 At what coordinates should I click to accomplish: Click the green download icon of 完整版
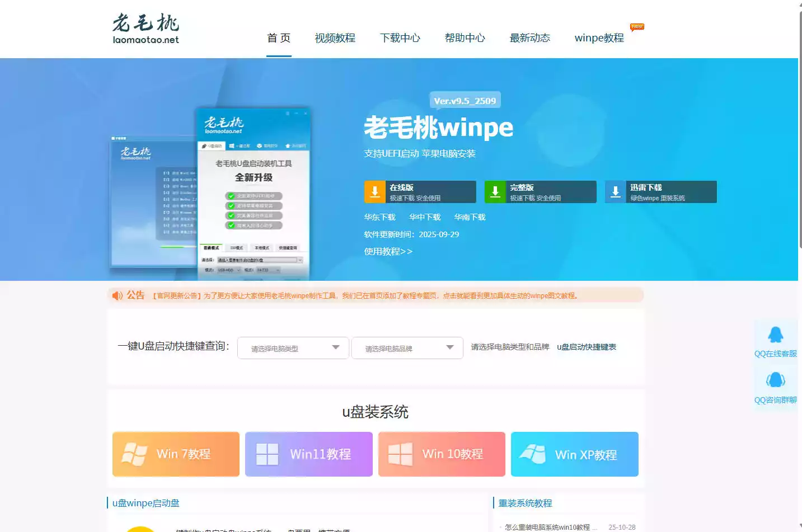[x=495, y=192]
